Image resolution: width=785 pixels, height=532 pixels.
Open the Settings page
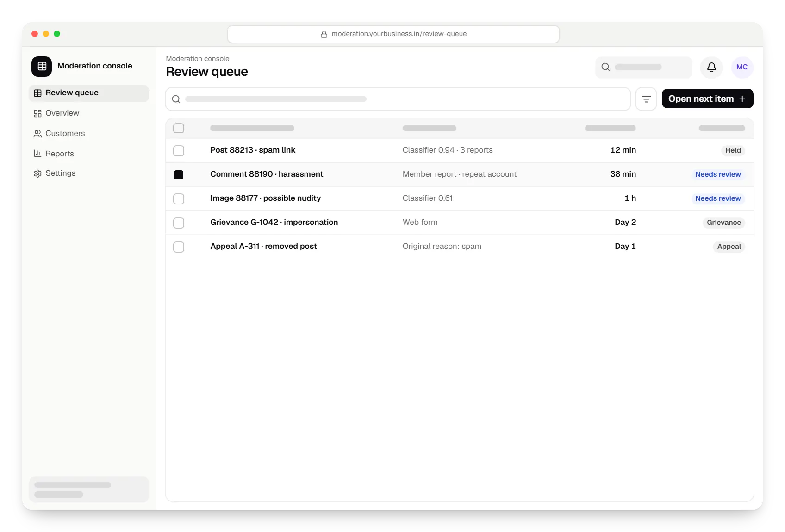click(89, 173)
